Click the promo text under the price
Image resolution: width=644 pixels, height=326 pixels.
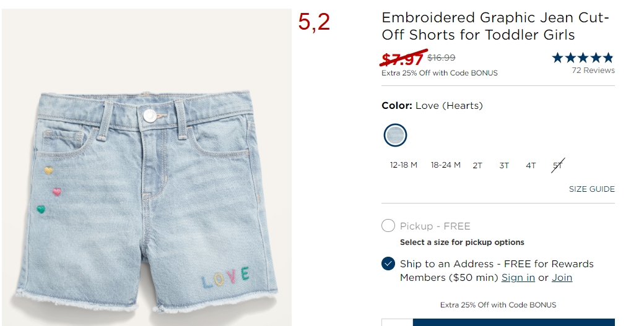(x=440, y=73)
